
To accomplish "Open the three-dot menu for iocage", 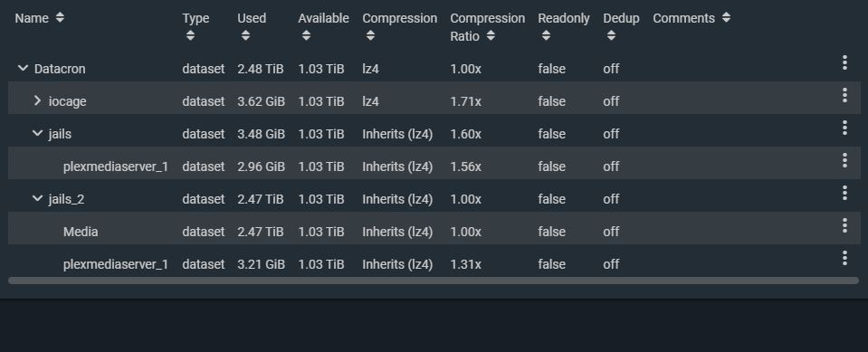I will pos(844,95).
